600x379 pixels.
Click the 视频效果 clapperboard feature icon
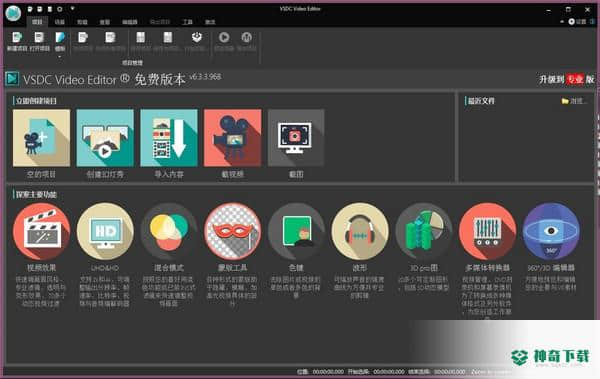click(41, 232)
